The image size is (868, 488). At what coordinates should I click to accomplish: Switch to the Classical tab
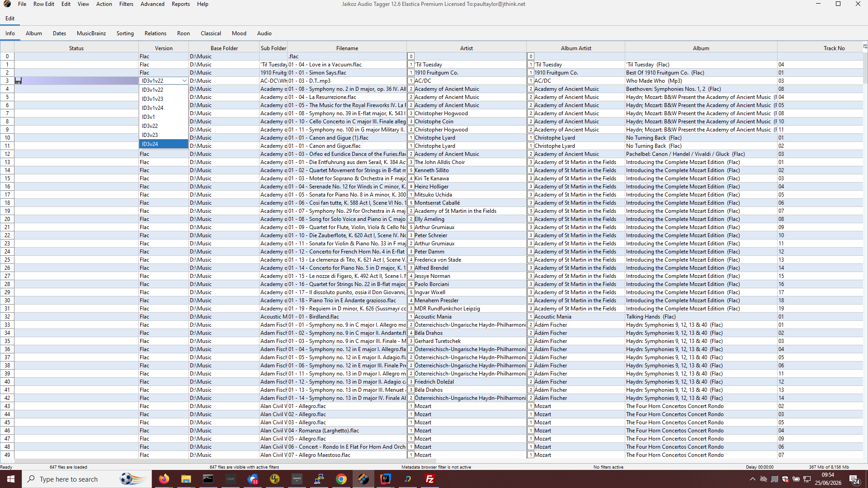[x=211, y=33]
